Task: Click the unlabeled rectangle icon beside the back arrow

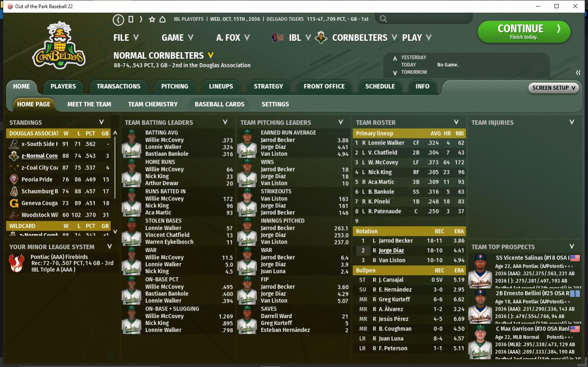Action: click(131, 19)
